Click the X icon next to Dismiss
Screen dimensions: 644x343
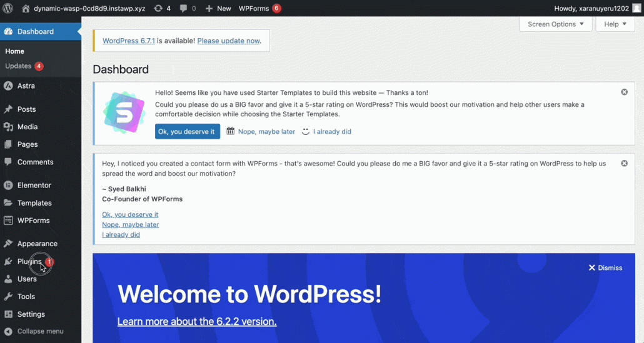592,268
